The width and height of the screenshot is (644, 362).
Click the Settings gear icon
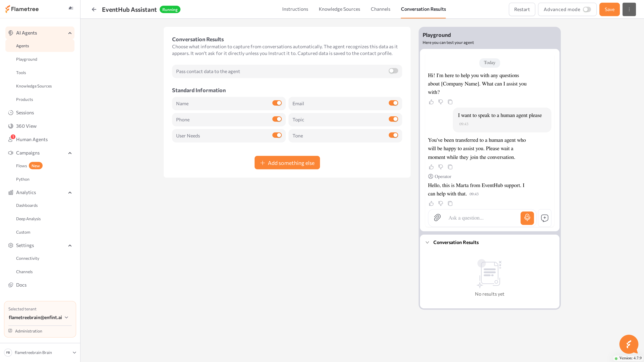coord(11,245)
